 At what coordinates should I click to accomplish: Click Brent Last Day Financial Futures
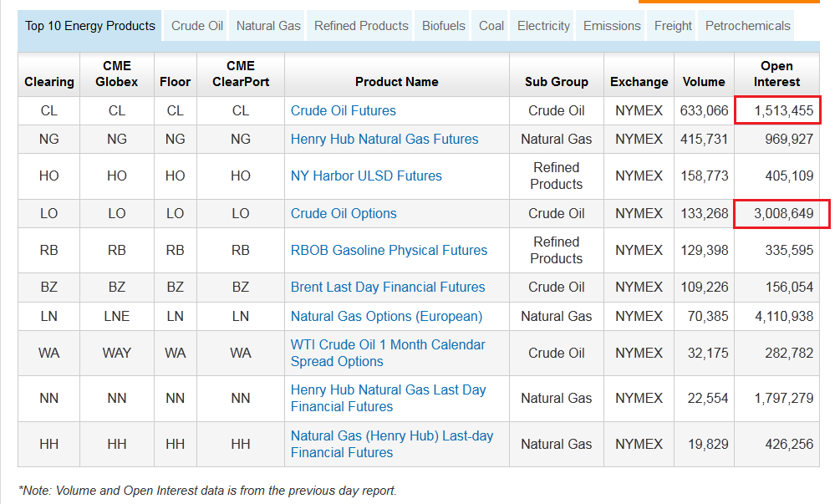388,287
